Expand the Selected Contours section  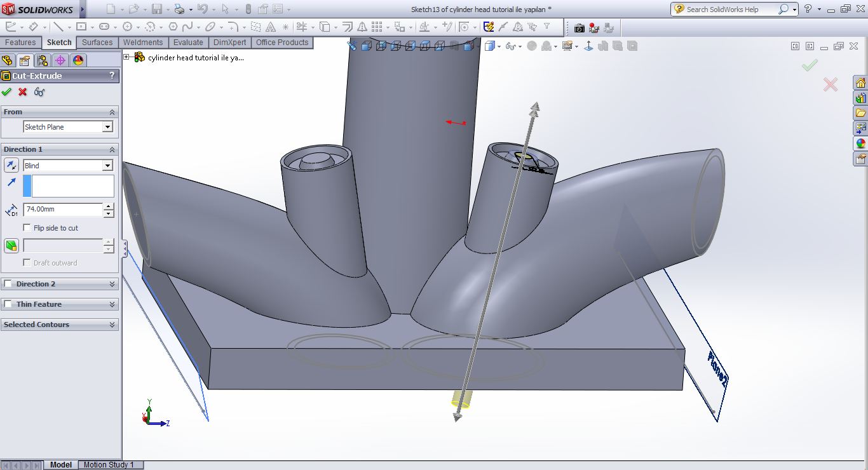coord(112,325)
